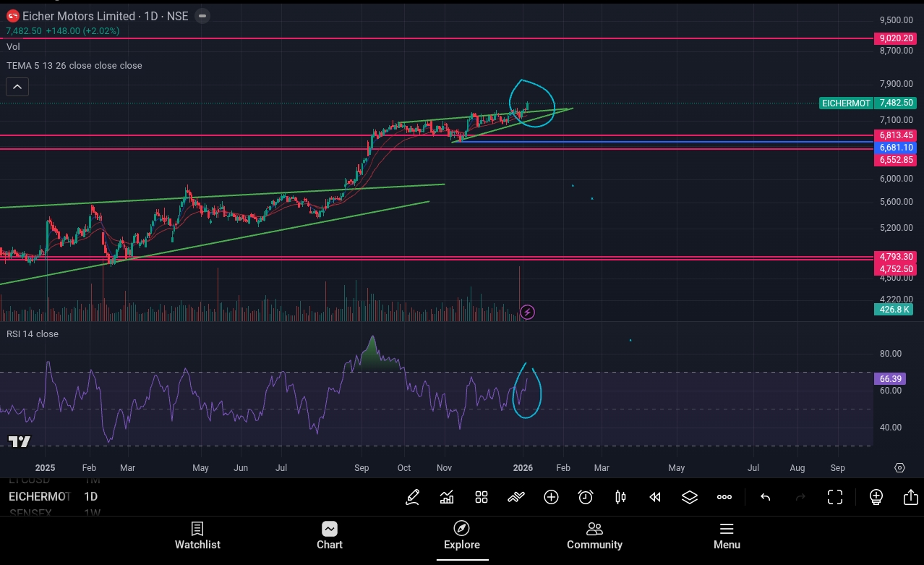924x565 pixels.
Task: Select the 9,020.20 price level label
Action: 897,38
